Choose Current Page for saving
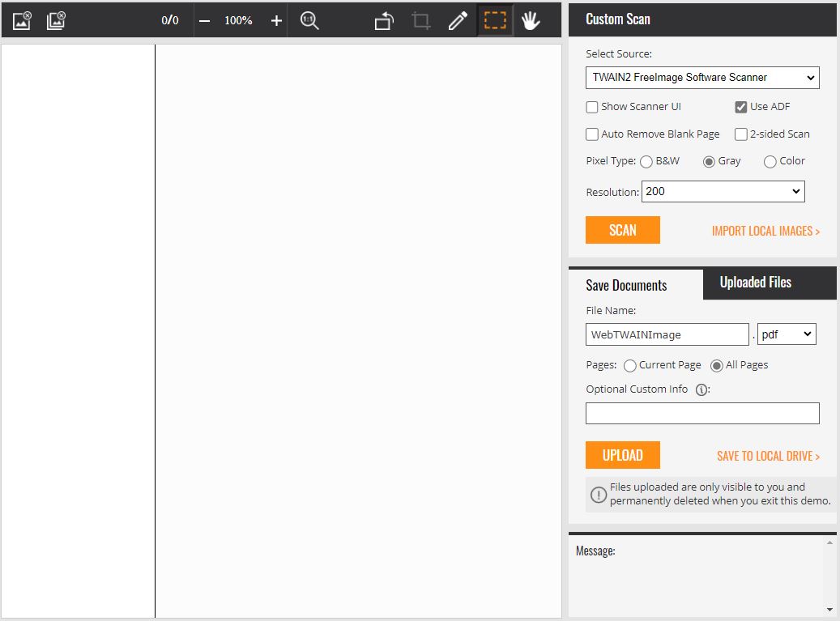 (629, 365)
